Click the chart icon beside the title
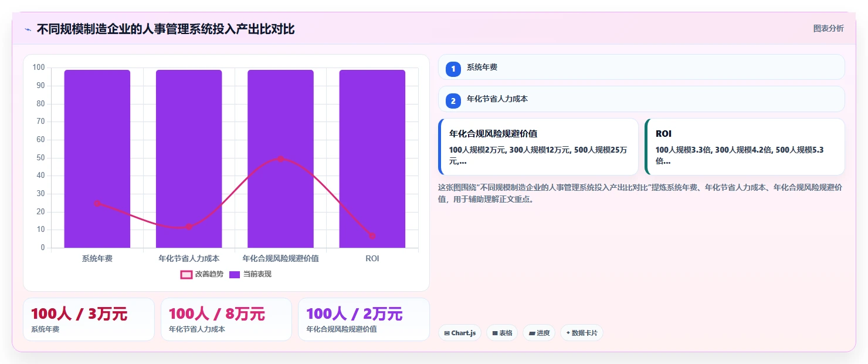This screenshot has height=364, width=868. [28, 29]
